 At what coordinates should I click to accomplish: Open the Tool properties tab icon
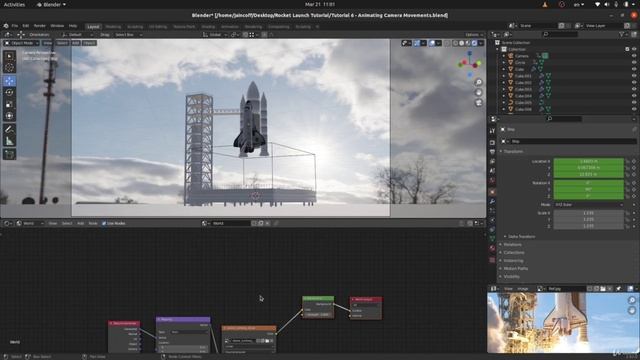[x=492, y=131]
